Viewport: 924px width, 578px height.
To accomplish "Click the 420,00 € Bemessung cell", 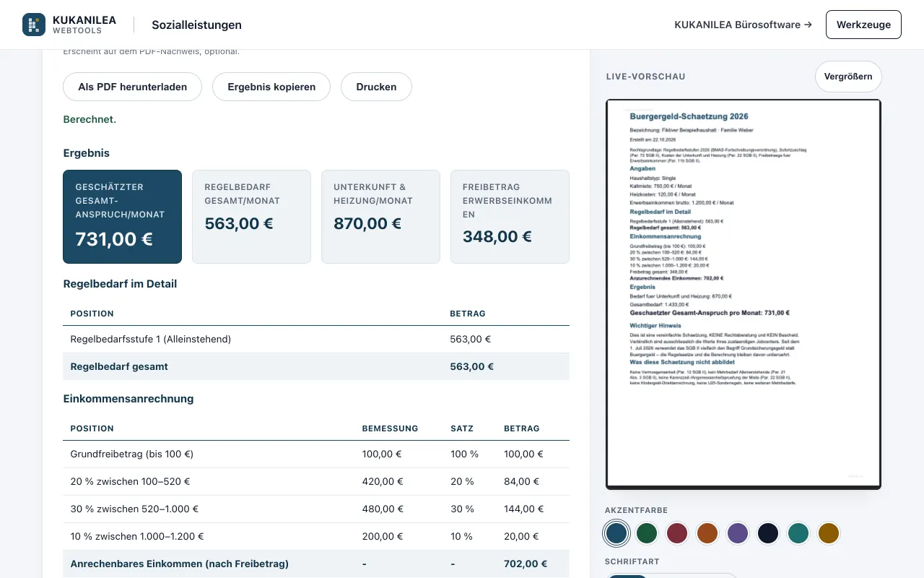I will click(383, 481).
